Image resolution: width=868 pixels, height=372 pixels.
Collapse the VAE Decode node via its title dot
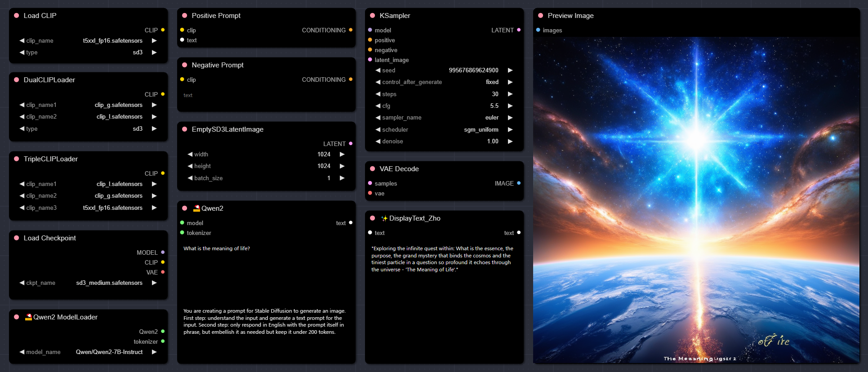373,168
